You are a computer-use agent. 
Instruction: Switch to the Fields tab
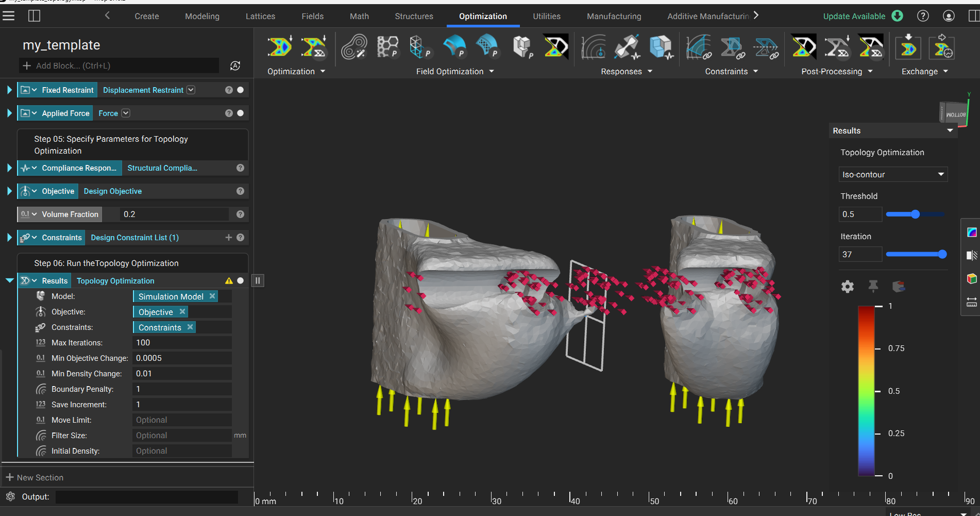(x=312, y=16)
